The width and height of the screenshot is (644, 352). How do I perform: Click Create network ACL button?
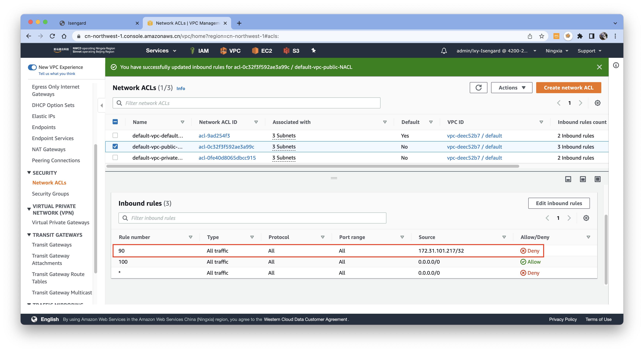click(x=568, y=88)
